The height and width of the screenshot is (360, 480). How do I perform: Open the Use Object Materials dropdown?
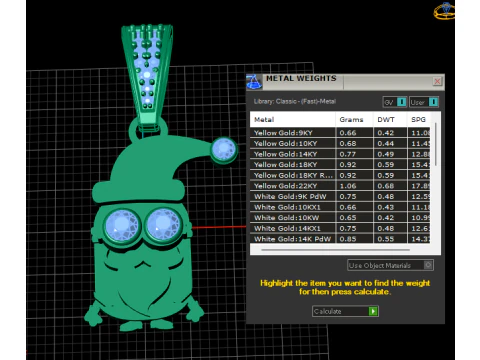[x=390, y=265]
